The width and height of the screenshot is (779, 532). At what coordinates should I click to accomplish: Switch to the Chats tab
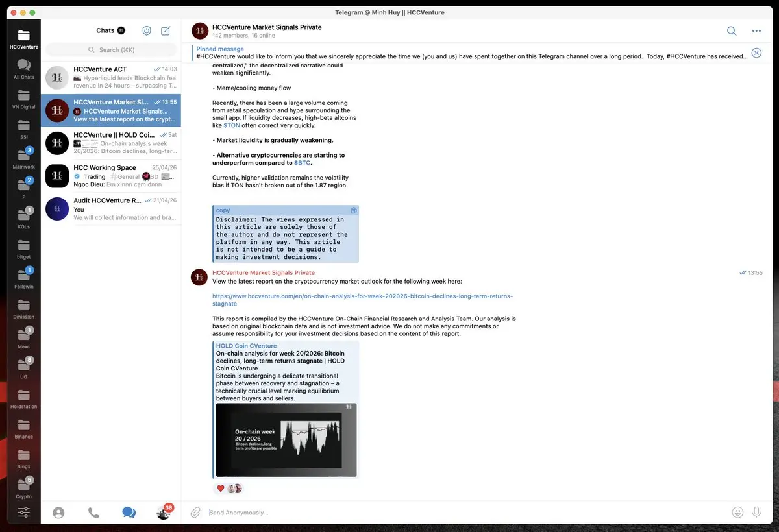(x=129, y=513)
